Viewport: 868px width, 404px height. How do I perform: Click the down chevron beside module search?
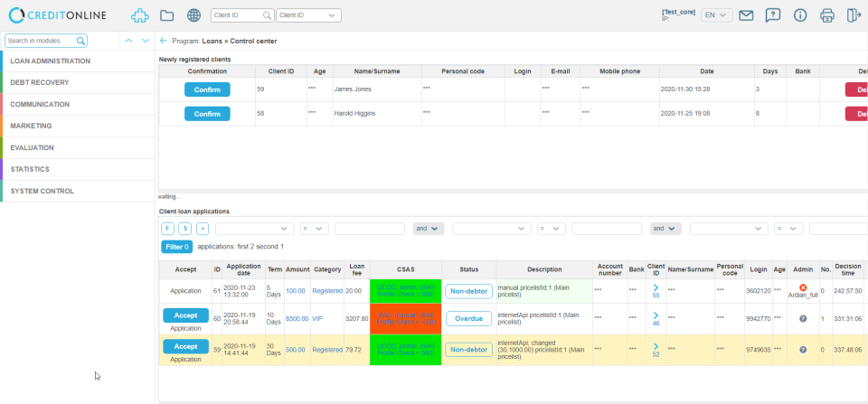(x=146, y=41)
